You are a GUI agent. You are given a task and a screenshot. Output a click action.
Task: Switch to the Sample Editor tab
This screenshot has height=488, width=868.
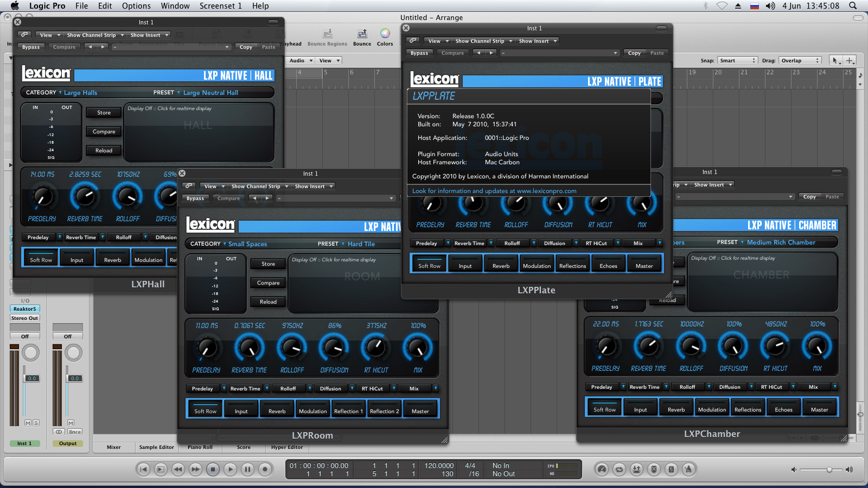click(x=156, y=447)
